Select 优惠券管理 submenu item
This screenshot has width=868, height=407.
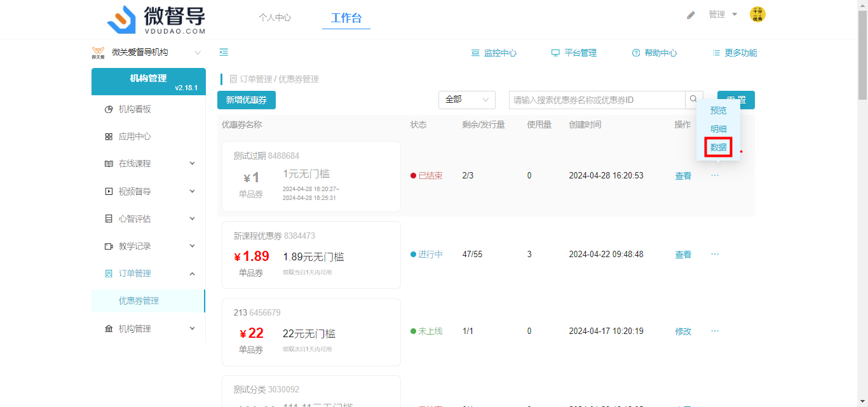click(x=149, y=301)
